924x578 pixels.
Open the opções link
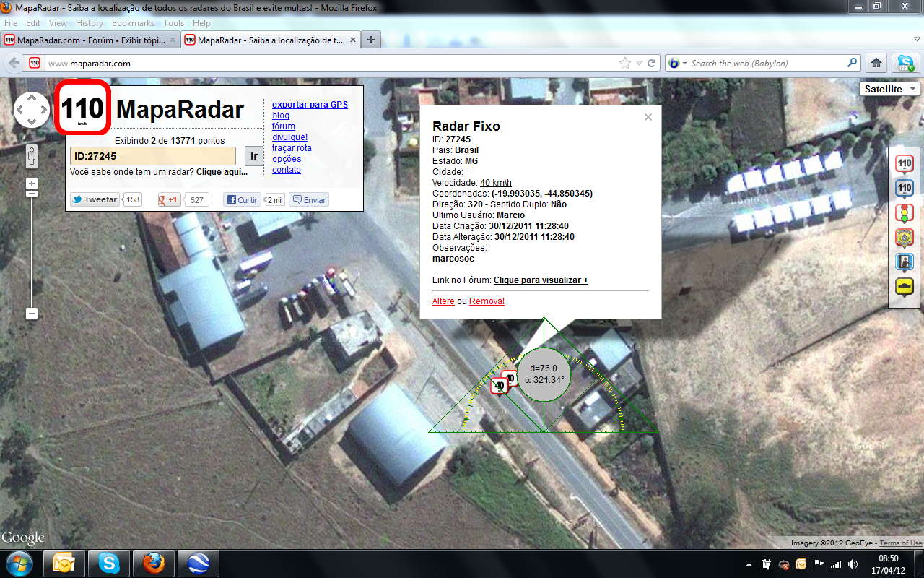pyautogui.click(x=287, y=159)
